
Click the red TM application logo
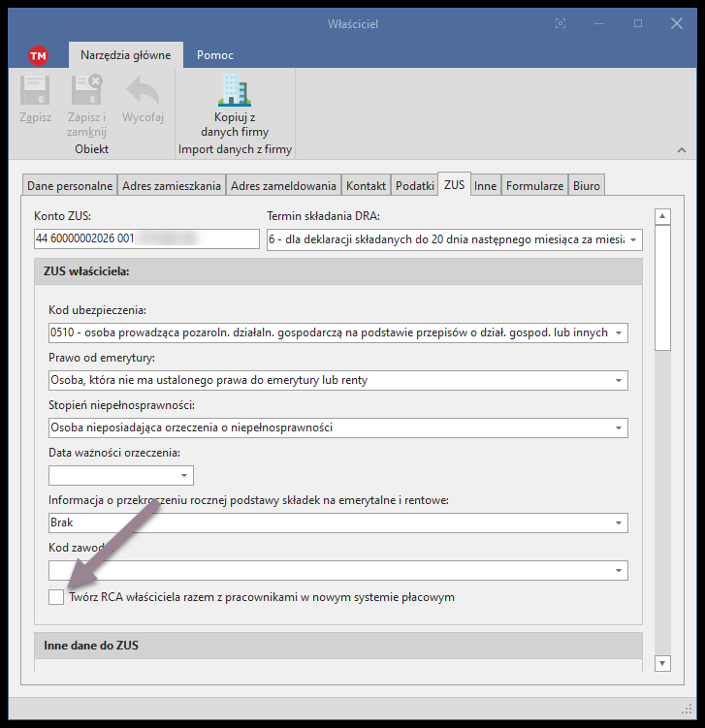click(38, 55)
